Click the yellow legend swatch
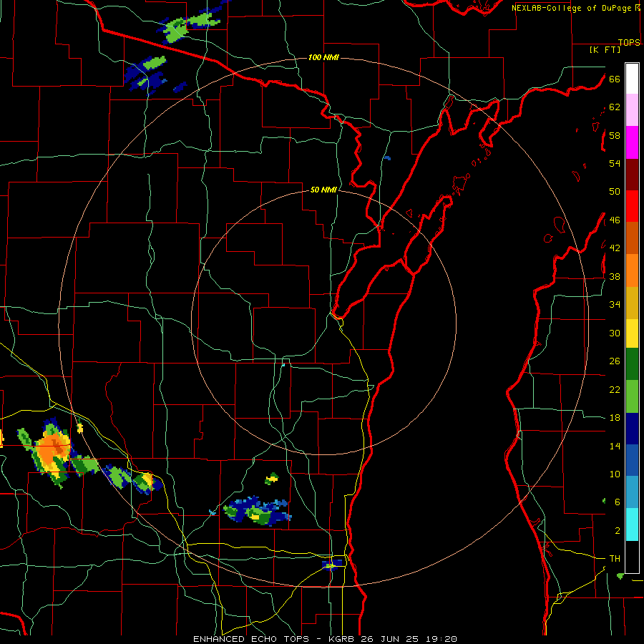644x644 pixels. click(x=632, y=333)
